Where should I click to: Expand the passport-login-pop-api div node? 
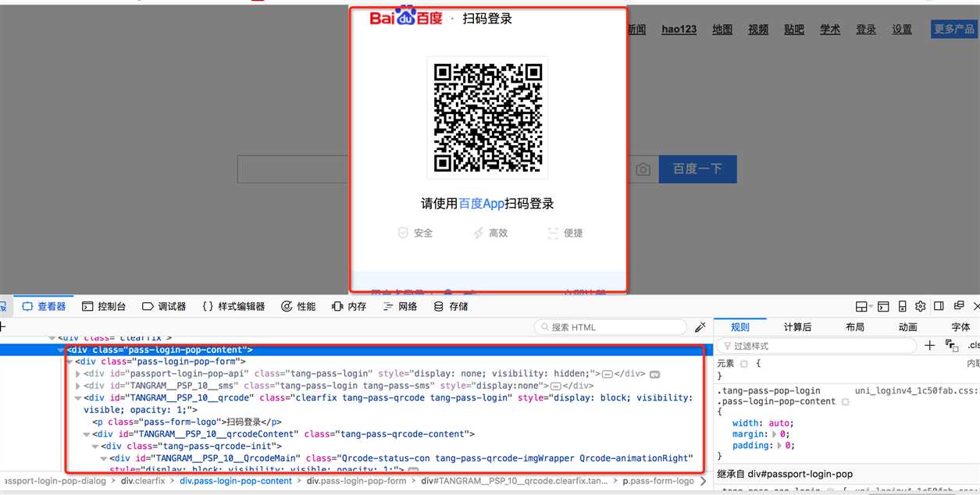78,374
